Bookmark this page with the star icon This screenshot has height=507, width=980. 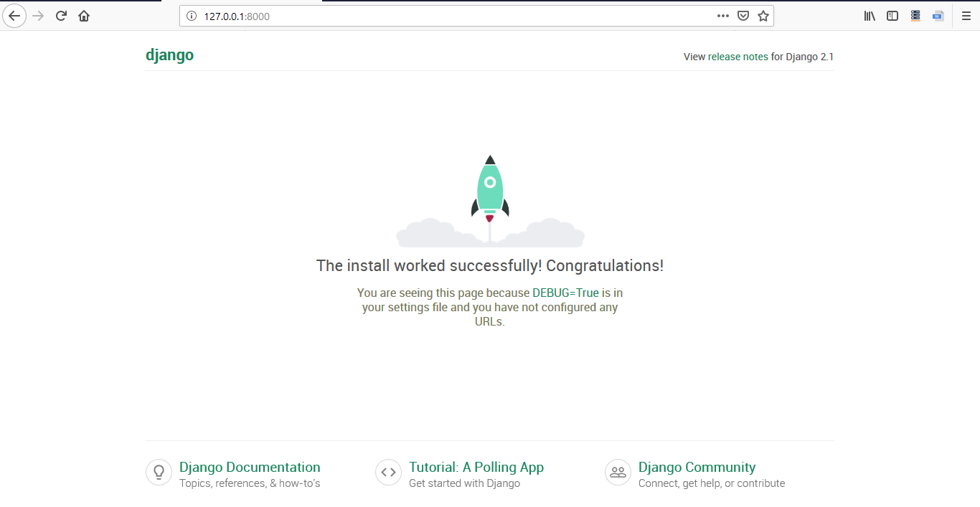tap(763, 16)
